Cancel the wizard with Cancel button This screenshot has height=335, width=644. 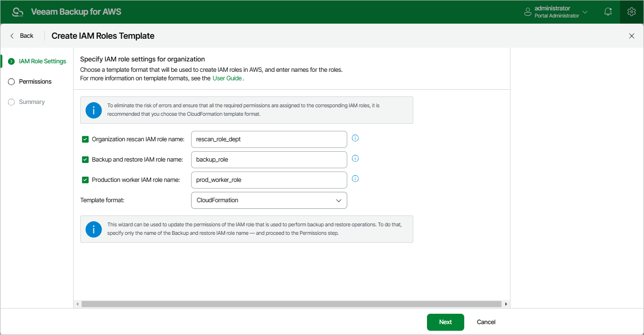[486, 322]
